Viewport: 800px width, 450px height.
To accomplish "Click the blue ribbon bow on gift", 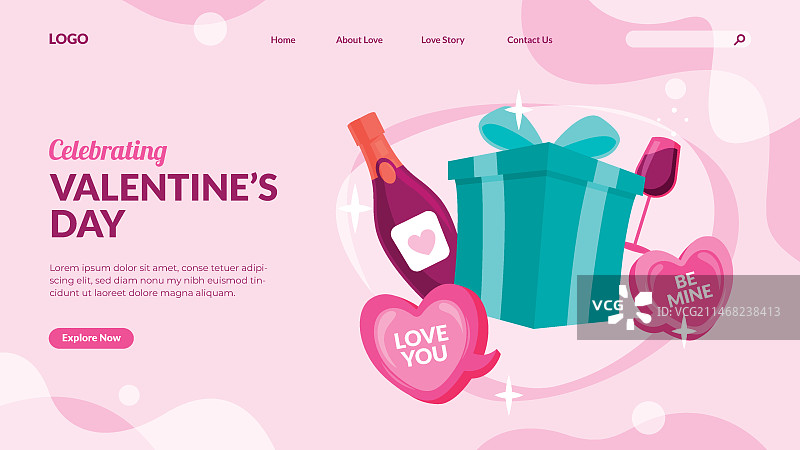I will point(548,133).
